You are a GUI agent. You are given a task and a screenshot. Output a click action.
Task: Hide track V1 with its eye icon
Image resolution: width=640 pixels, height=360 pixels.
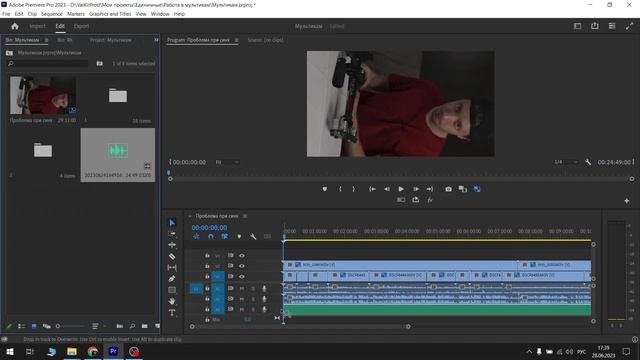tap(242, 277)
